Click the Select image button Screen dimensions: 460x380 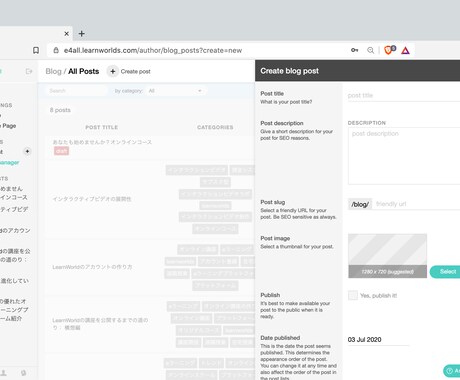click(446, 272)
